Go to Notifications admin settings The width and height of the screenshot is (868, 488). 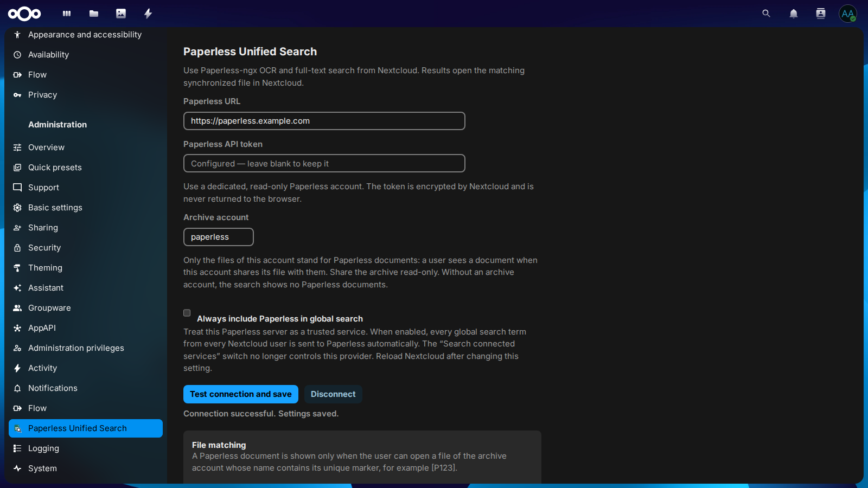[86, 388]
